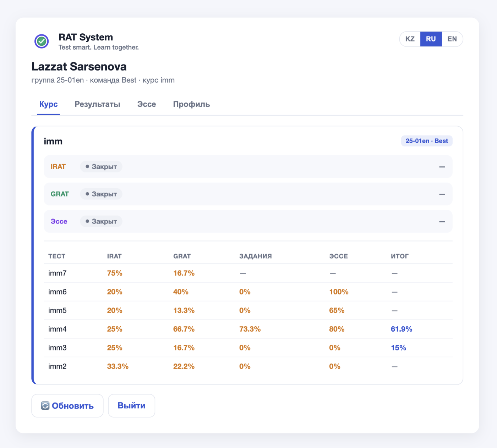Click the GRAT closed status row

(248, 194)
